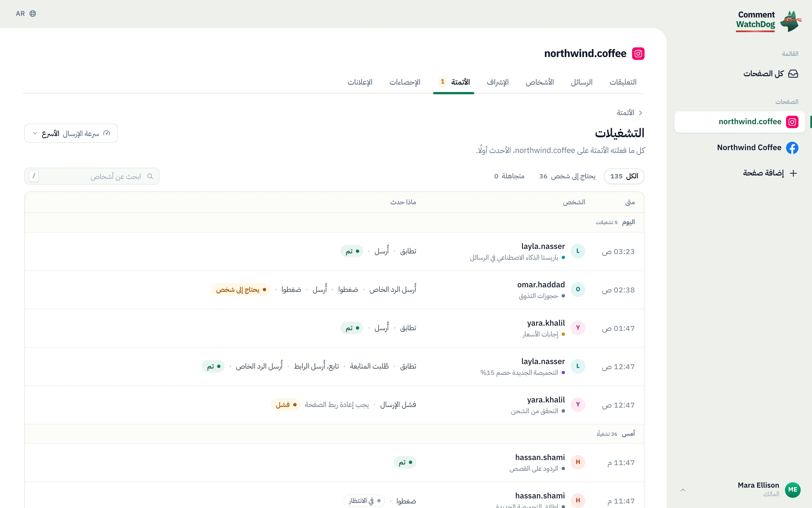Open the الإشراف tab
This screenshot has width=812, height=508.
click(498, 82)
